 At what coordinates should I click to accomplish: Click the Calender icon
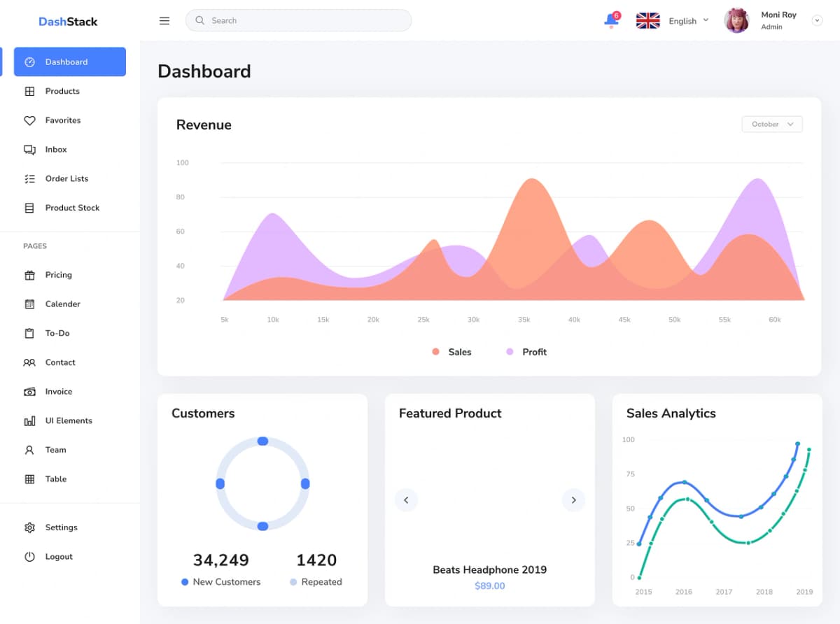tap(29, 304)
